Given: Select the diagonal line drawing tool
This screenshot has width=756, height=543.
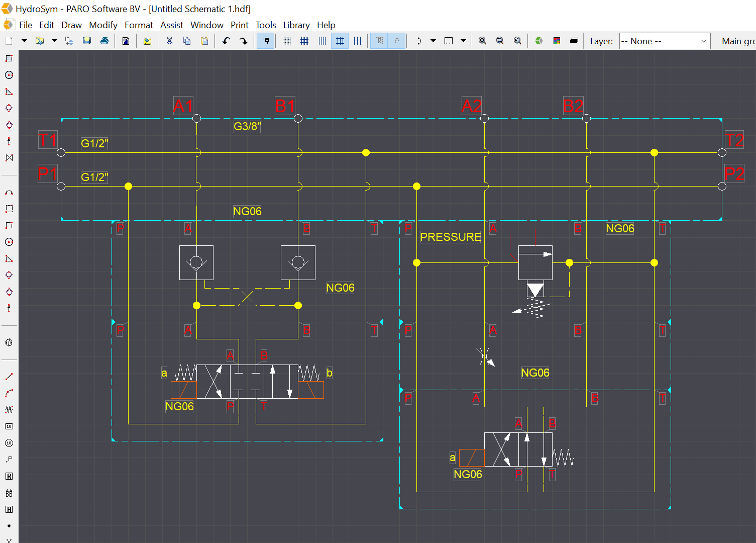Looking at the screenshot, I should tap(9, 376).
